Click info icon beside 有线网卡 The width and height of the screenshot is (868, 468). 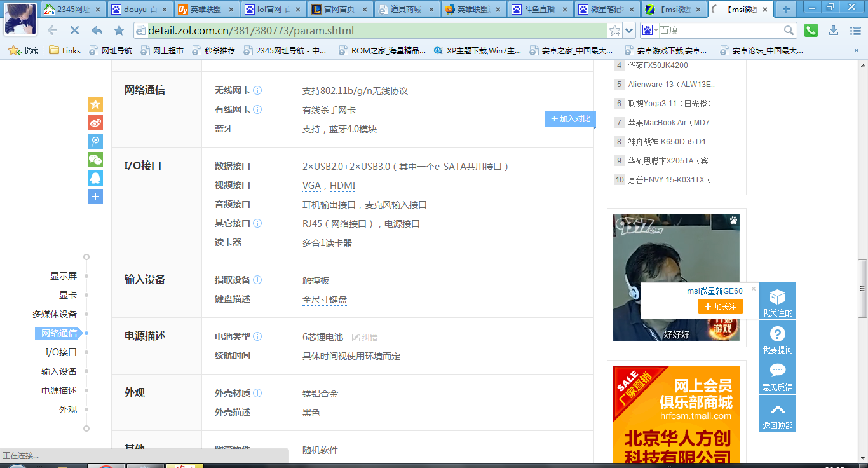[257, 109]
